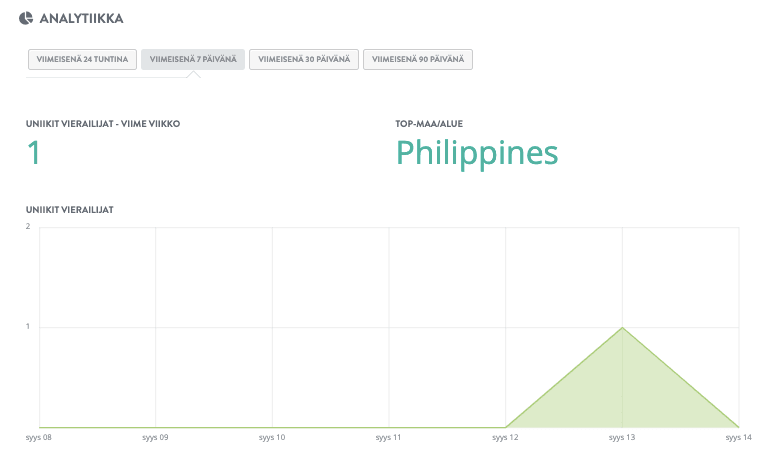
Task: Click the Philippines top country value
Action: point(477,152)
